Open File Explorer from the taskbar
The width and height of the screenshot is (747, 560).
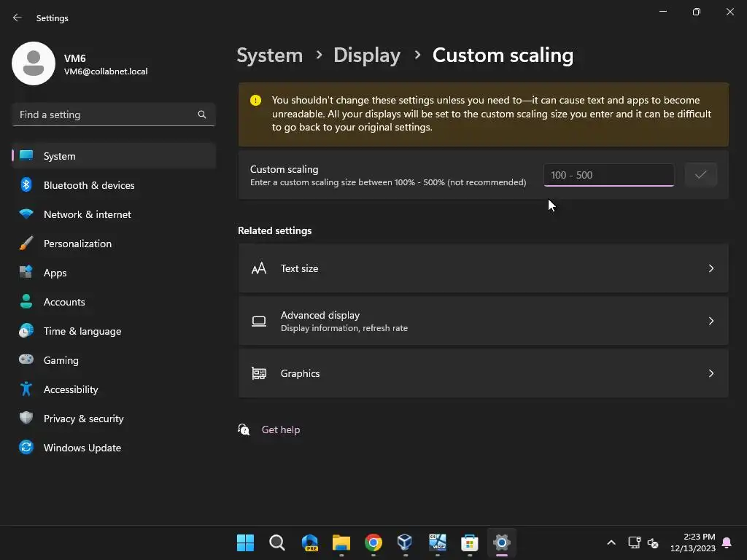coord(341,542)
